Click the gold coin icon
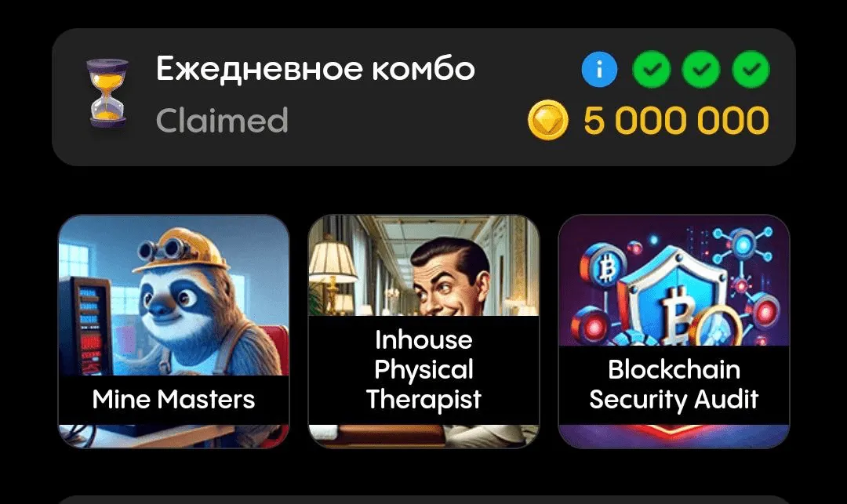 (x=547, y=120)
